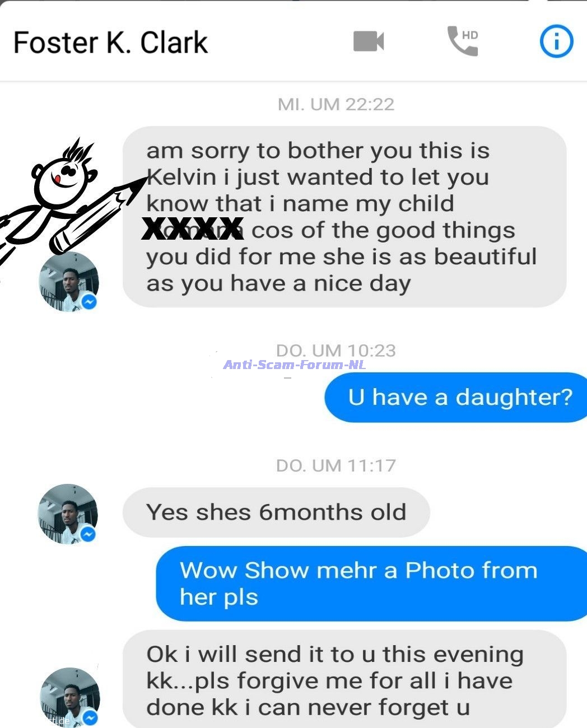Select the 'am sorry to bother' message

coord(344,217)
